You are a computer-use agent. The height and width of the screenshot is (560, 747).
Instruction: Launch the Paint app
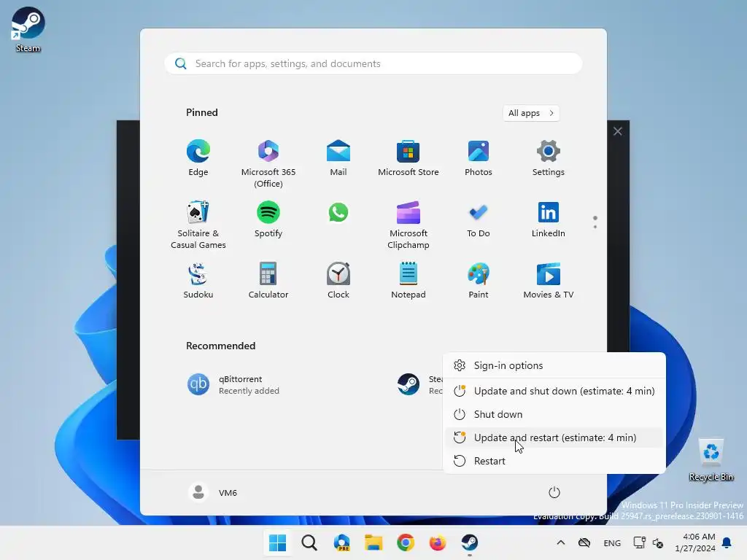pos(479,281)
